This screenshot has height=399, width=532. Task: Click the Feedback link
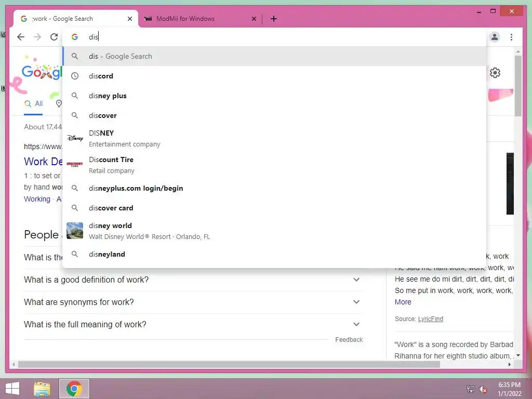pyautogui.click(x=349, y=340)
